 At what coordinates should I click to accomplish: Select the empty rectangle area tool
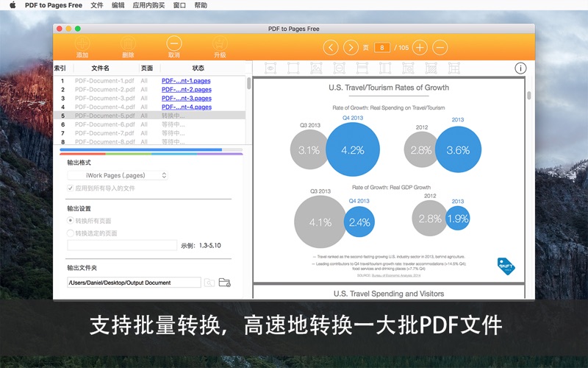click(x=293, y=68)
